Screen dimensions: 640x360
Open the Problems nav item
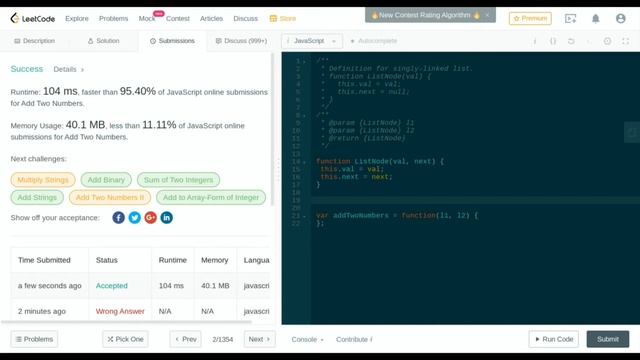113,18
